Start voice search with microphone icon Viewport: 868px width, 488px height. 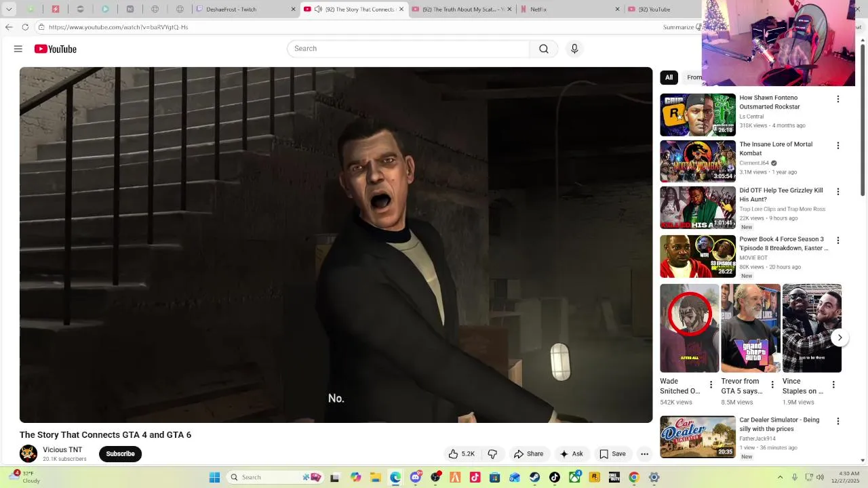pyautogui.click(x=574, y=49)
